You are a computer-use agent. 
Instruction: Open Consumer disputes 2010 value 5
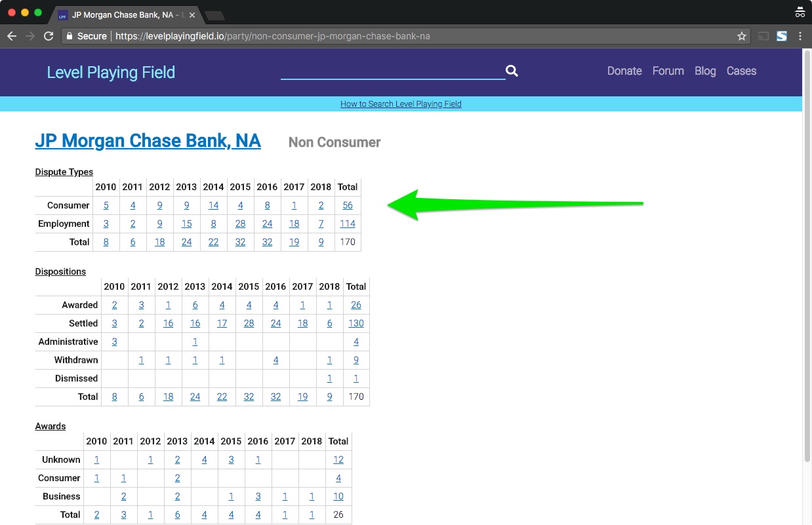point(106,205)
